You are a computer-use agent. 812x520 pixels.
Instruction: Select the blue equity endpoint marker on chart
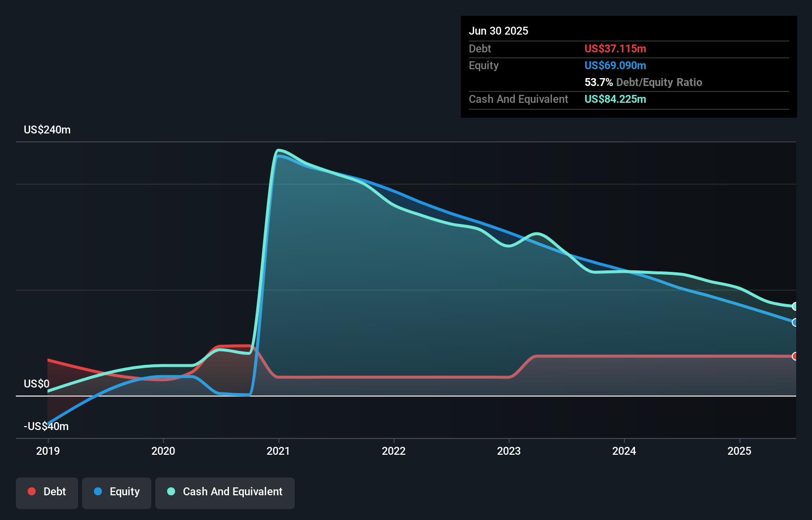point(795,323)
